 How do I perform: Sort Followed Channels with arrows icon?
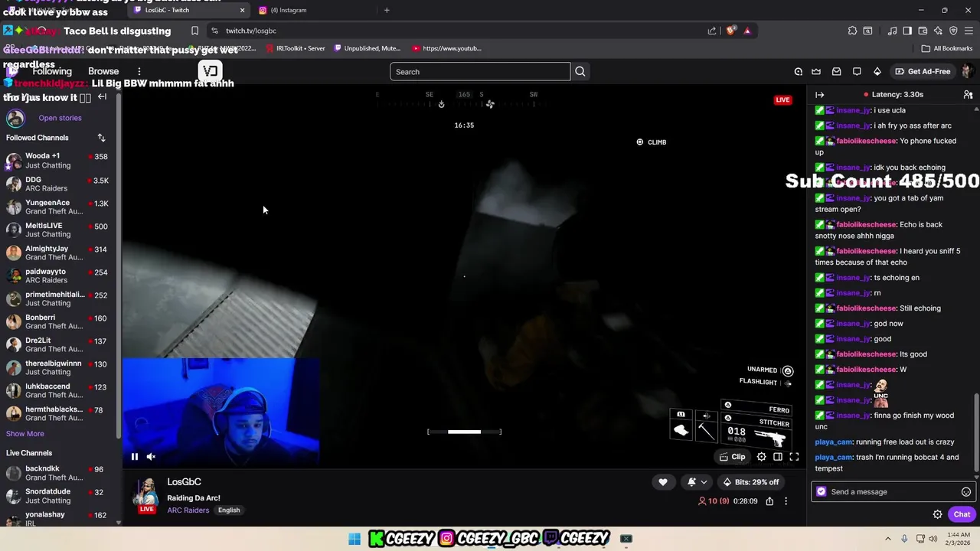(x=101, y=138)
